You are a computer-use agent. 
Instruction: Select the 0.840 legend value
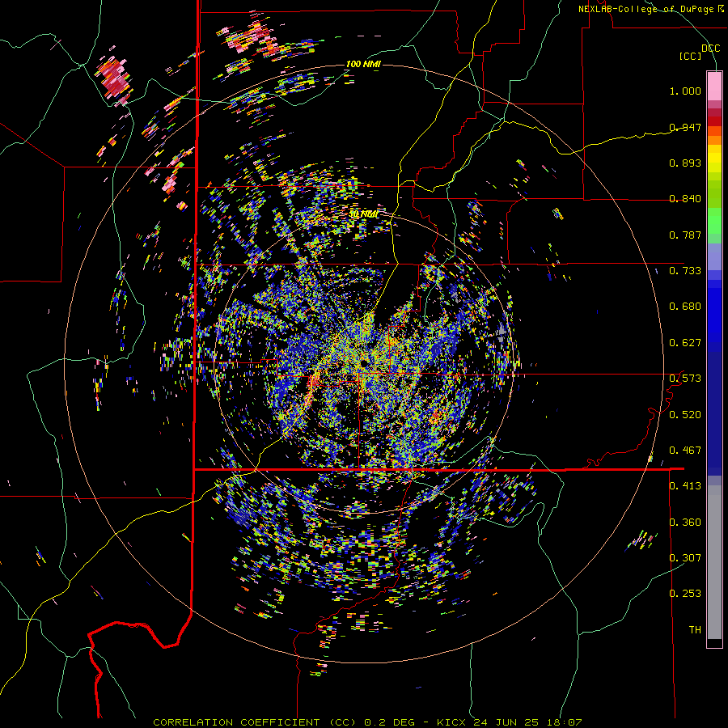pos(685,199)
